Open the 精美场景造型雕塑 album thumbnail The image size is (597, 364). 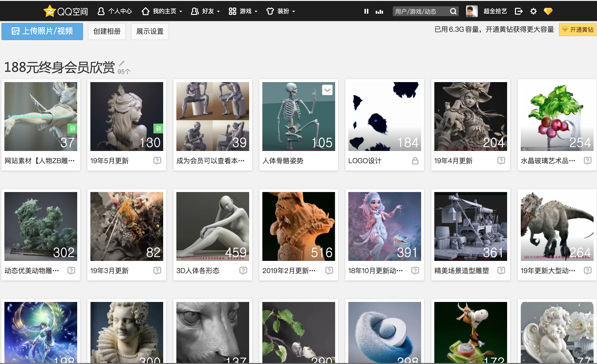[x=471, y=226]
